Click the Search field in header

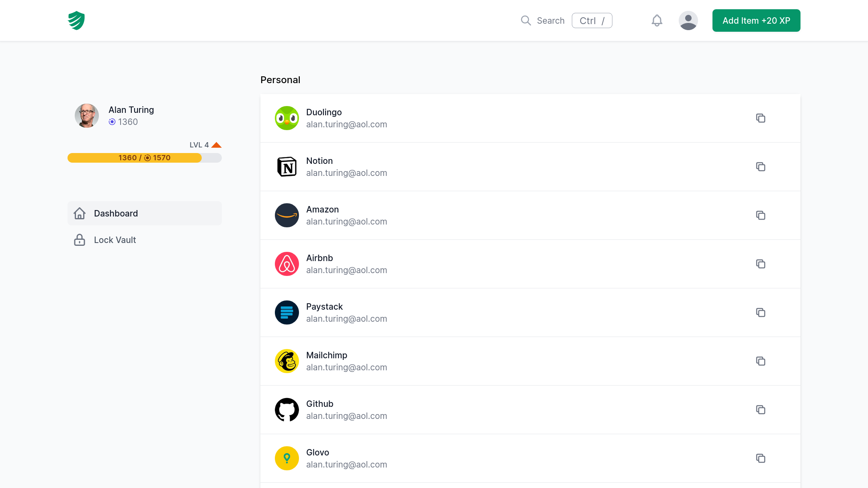550,20
